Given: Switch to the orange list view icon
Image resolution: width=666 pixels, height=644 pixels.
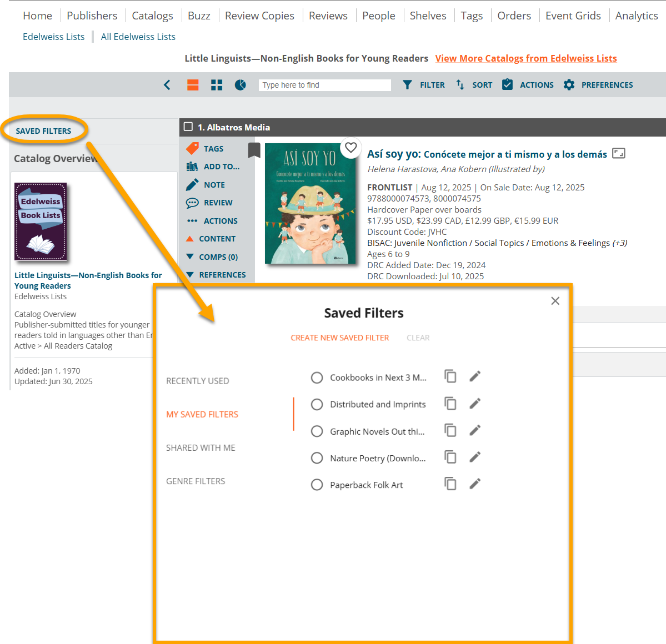Looking at the screenshot, I should [193, 85].
